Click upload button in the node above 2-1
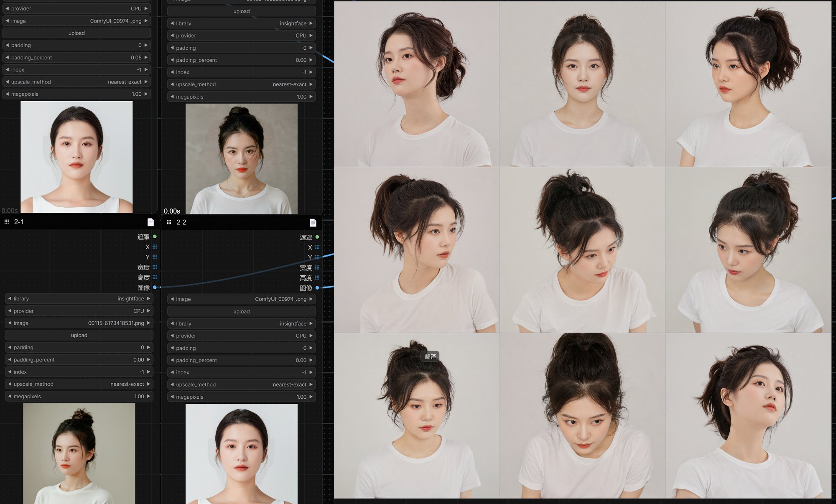 pos(76,33)
